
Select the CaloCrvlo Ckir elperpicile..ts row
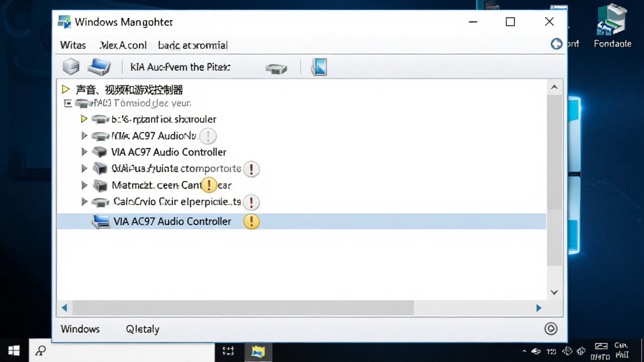177,202
